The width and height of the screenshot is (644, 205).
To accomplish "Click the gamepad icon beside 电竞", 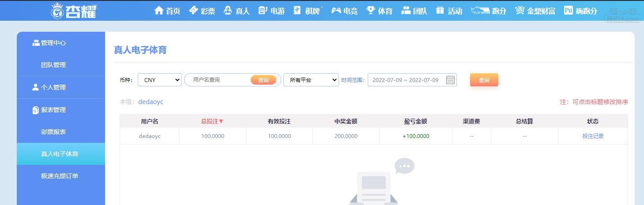I will coord(336,10).
